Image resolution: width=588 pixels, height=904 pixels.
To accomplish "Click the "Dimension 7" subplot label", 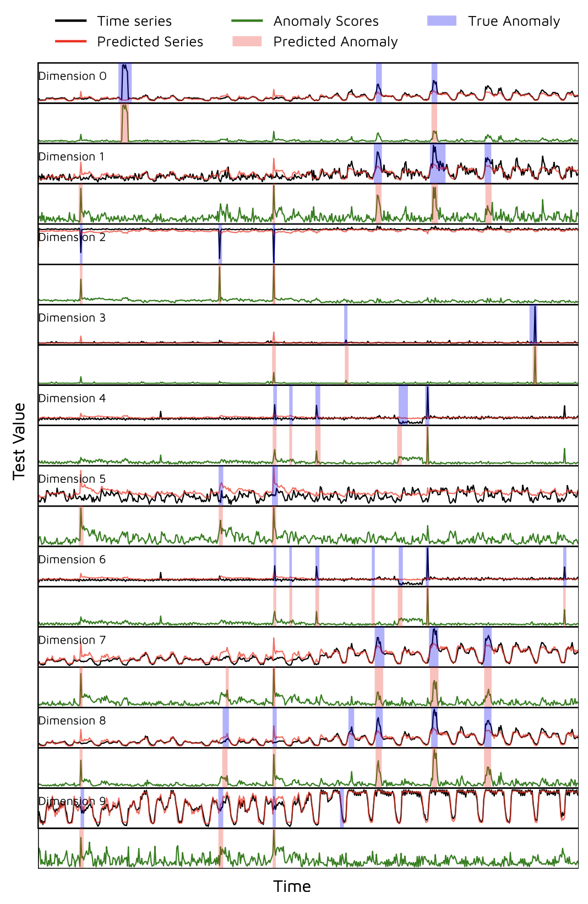I will pyautogui.click(x=72, y=640).
